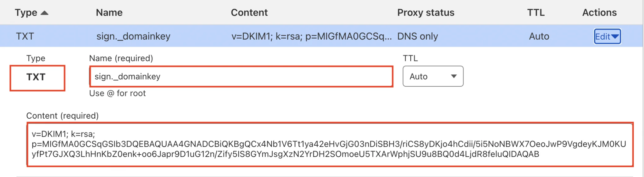Image resolution: width=644 pixels, height=177 pixels.
Task: Click the truncated v=DKIM1 content cell
Action: 312,36
